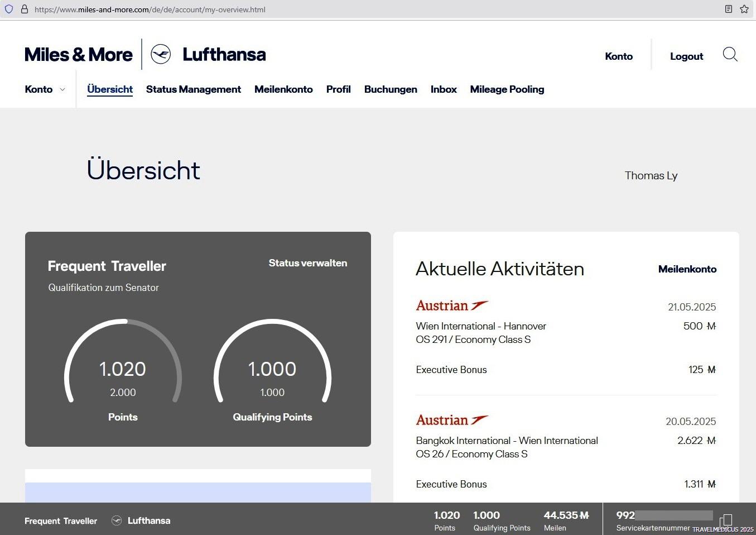Click the Lufthansa wordmark in header

tap(224, 55)
